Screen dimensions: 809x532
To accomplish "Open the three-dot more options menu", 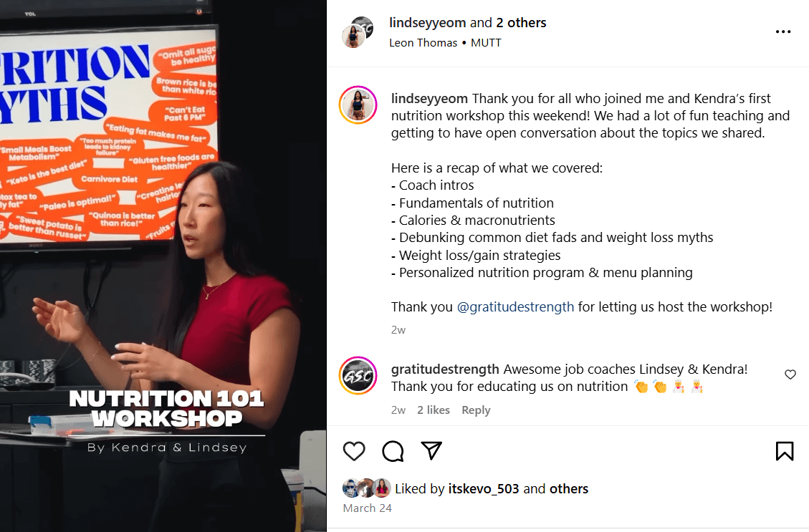I will point(783,32).
